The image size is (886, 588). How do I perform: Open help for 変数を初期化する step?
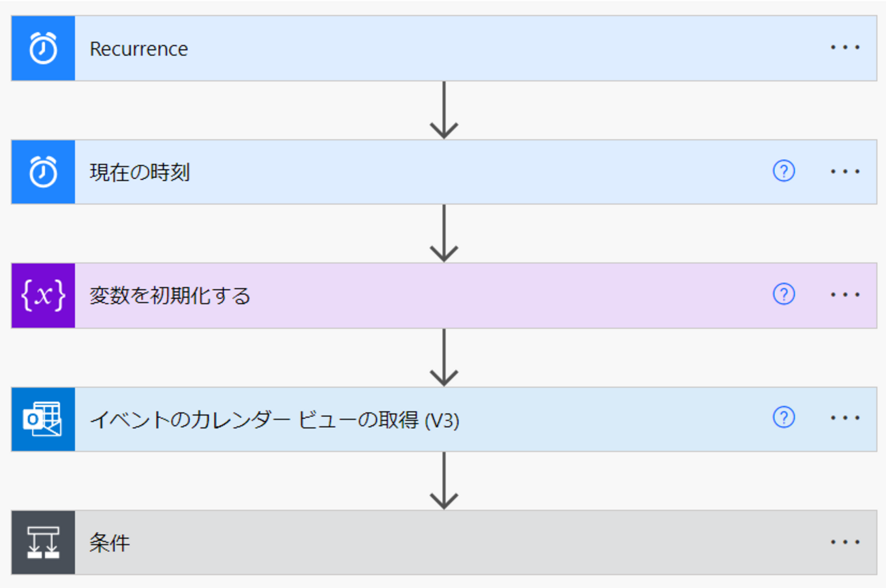784,294
